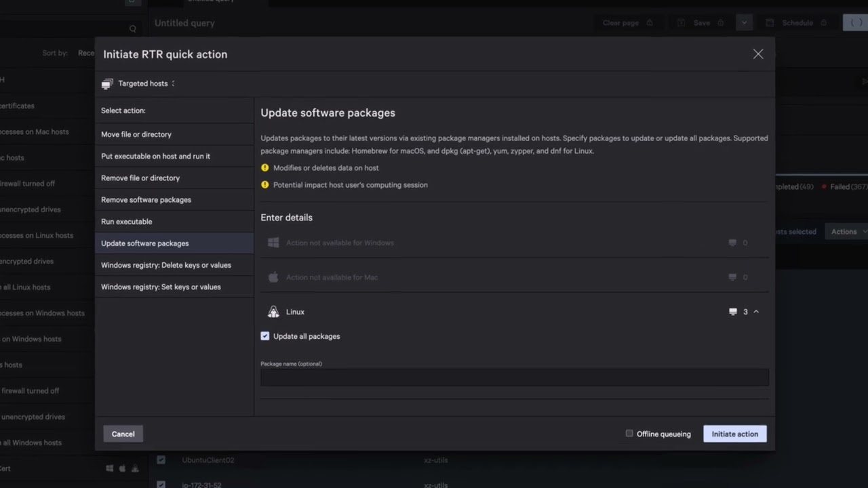The height and width of the screenshot is (488, 868).
Task: Open Actions dropdown in background window
Action: [848, 232]
